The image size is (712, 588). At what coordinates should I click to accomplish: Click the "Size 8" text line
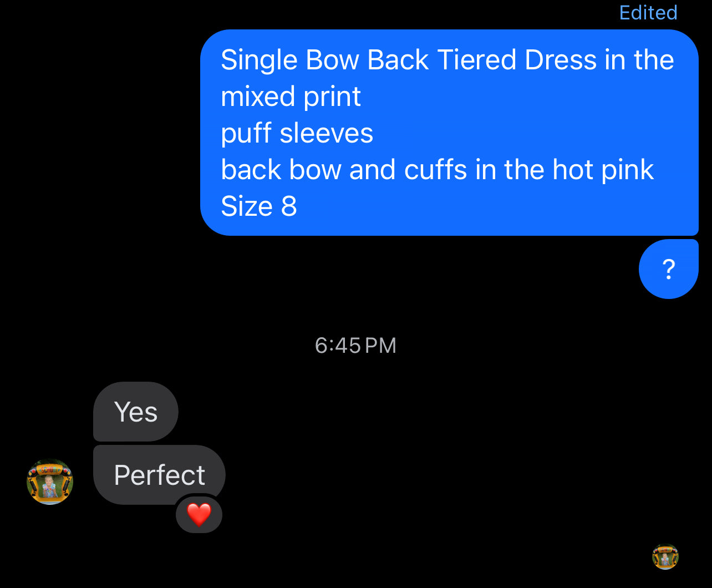click(x=259, y=206)
